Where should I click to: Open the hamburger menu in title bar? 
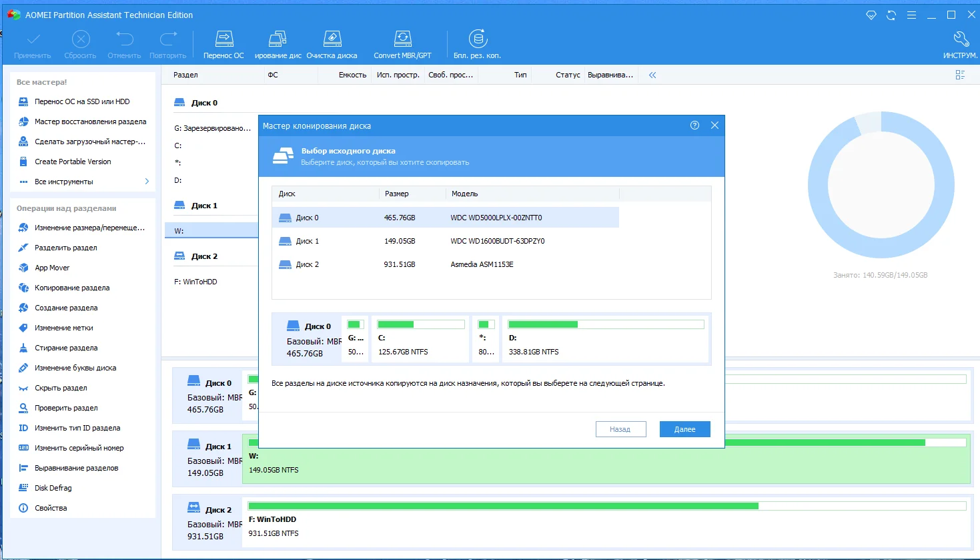[911, 15]
